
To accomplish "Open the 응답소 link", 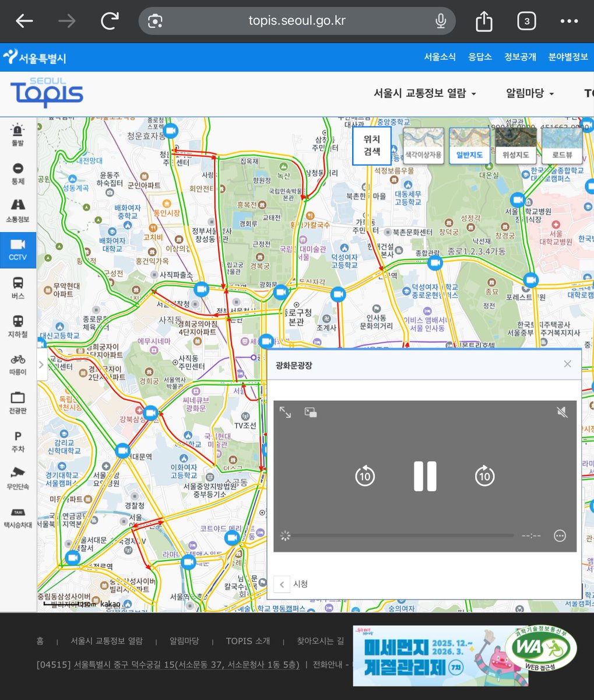I will click(480, 57).
